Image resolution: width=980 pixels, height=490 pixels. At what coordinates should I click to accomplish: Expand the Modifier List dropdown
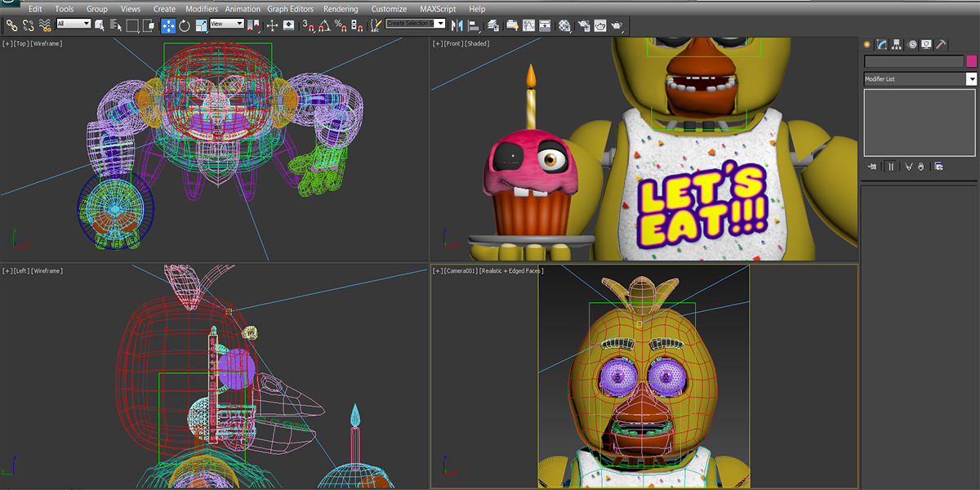click(972, 79)
